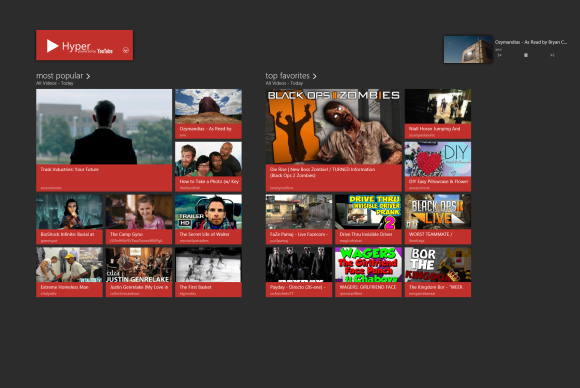Open DIY Easy Pillowcase video tile

pos(438,166)
